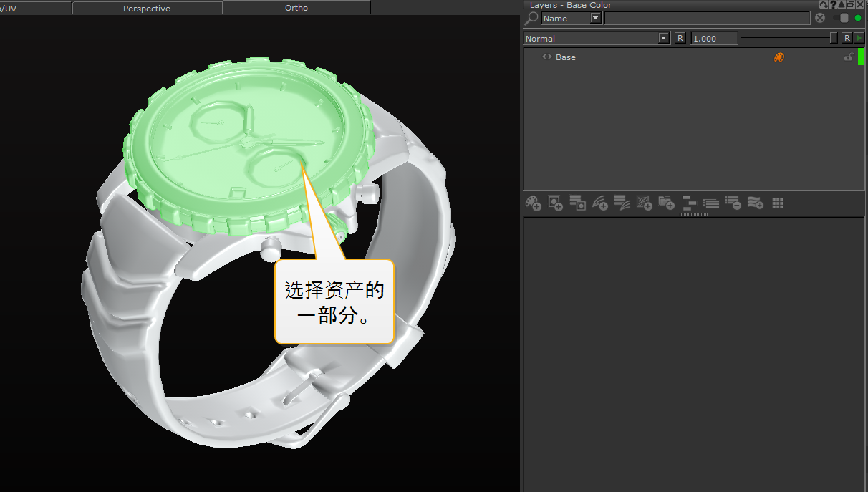Hide the Base layer using eye icon
Screen dimensions: 868x492
point(547,57)
